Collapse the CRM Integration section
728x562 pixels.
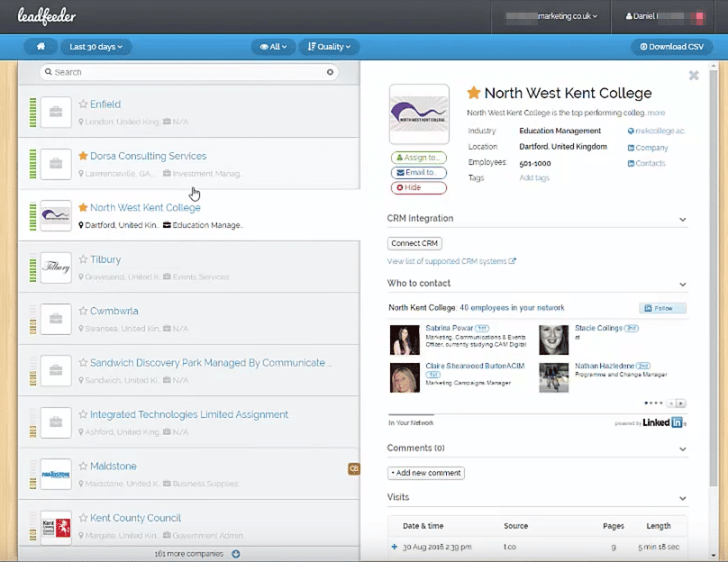tap(682, 219)
